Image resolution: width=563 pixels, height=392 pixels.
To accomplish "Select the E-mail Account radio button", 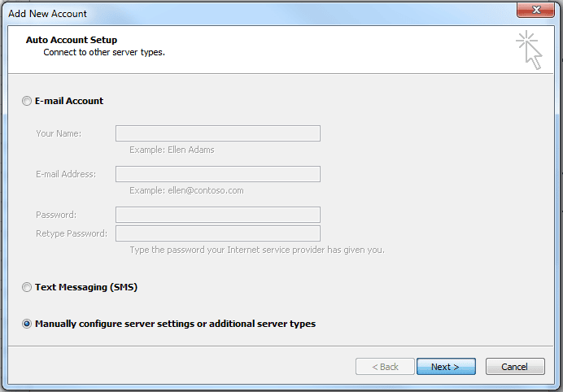I will point(27,101).
